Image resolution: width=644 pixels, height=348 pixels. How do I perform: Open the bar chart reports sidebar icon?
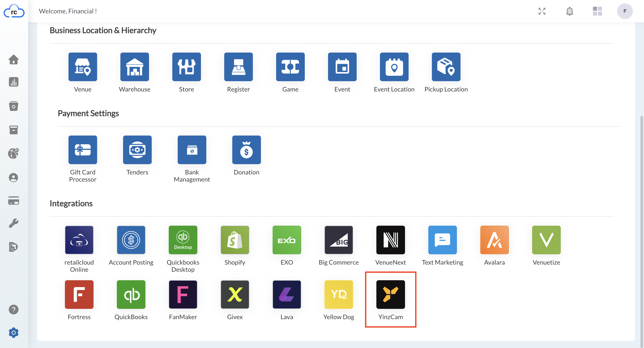click(13, 82)
